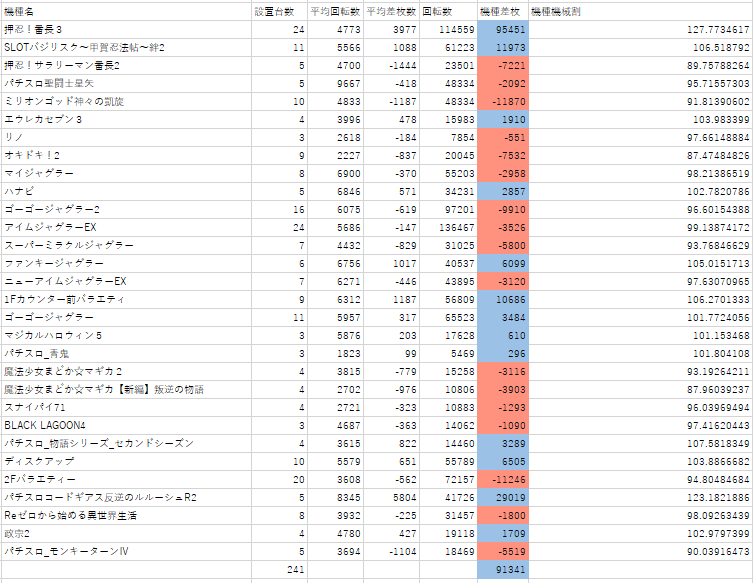Select the Reゼロから始める異世界生活 cell
Image resolution: width=753 pixels, height=583 pixels.
(x=126, y=516)
